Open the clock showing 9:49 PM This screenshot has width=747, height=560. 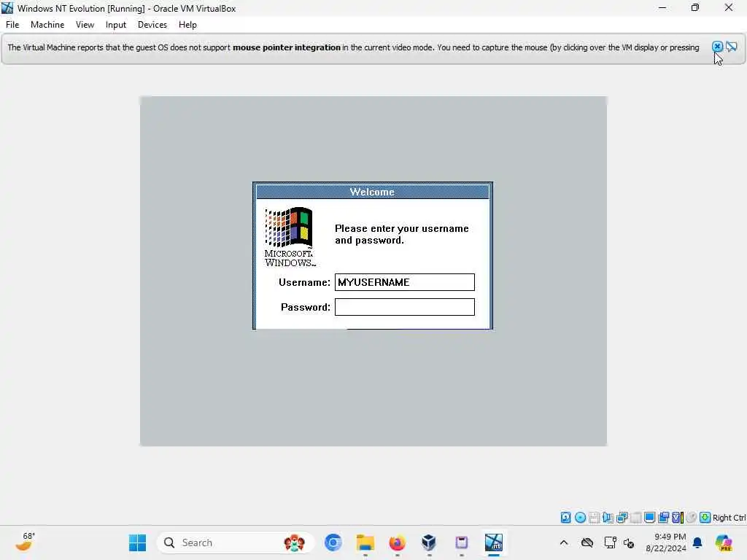[x=665, y=542]
